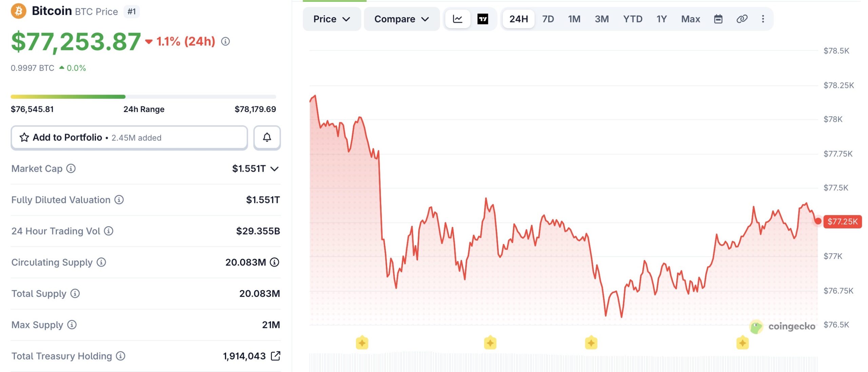
Task: Open the calendar date range picker
Action: click(x=718, y=19)
